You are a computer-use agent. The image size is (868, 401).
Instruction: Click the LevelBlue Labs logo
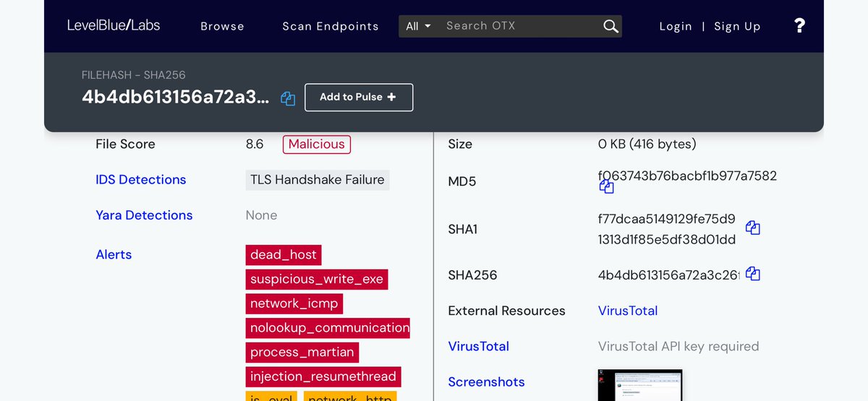pos(114,25)
